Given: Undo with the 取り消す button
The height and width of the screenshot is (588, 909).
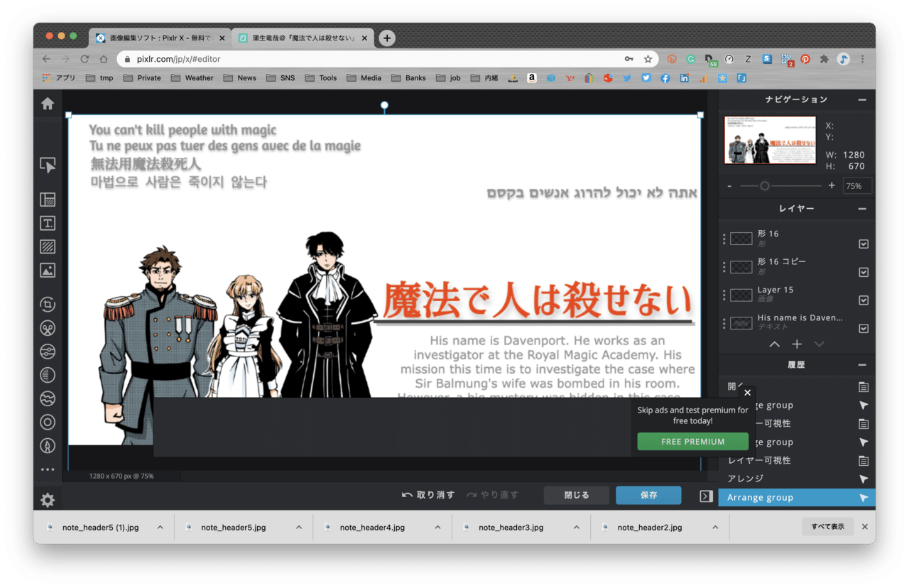Looking at the screenshot, I should 428,495.
